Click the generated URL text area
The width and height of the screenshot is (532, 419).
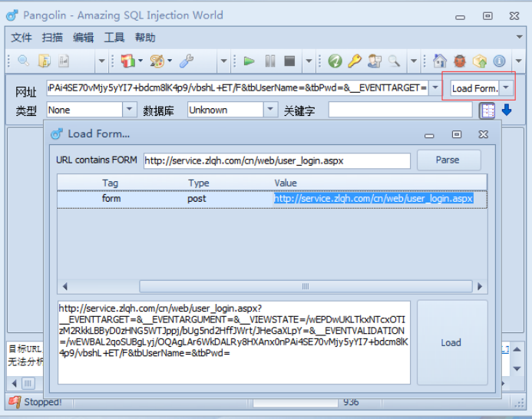coord(234,343)
